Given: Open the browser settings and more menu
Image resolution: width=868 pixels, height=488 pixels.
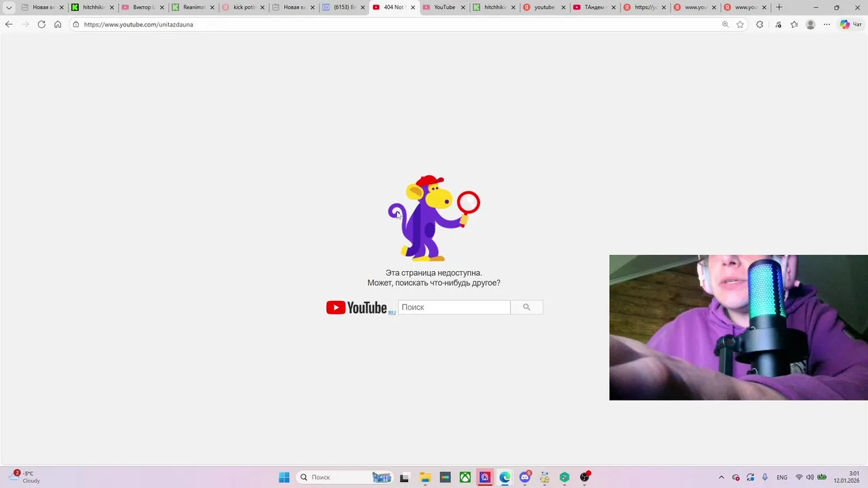Looking at the screenshot, I should [x=827, y=24].
